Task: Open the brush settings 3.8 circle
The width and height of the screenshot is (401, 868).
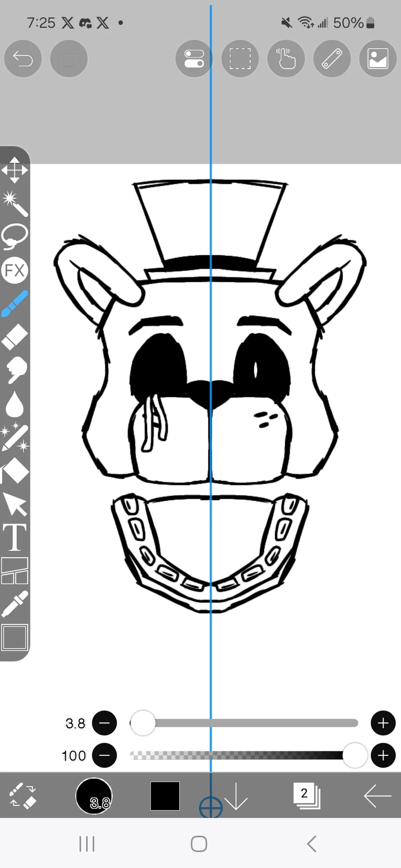Action: click(x=94, y=795)
